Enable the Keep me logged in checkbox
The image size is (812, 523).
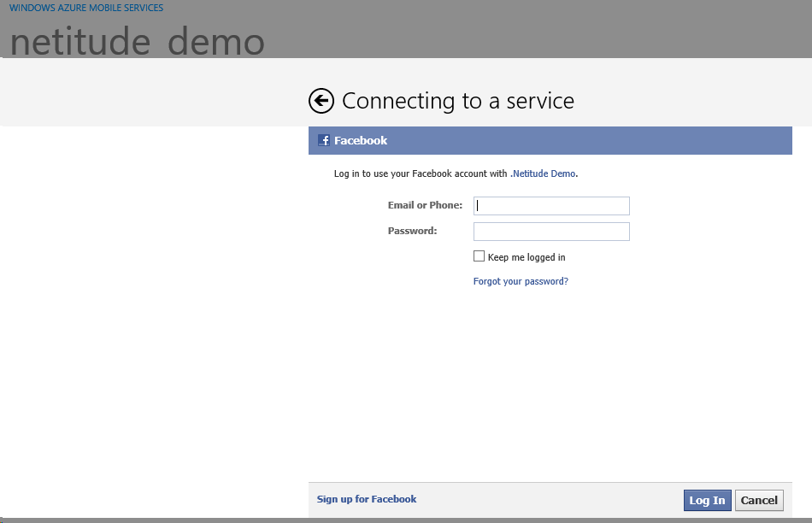pyautogui.click(x=479, y=256)
